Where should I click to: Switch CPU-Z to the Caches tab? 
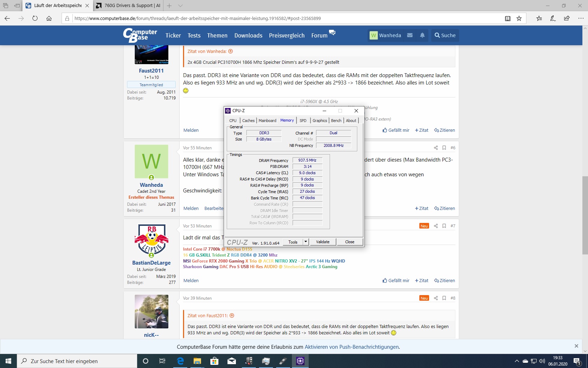[x=248, y=121]
